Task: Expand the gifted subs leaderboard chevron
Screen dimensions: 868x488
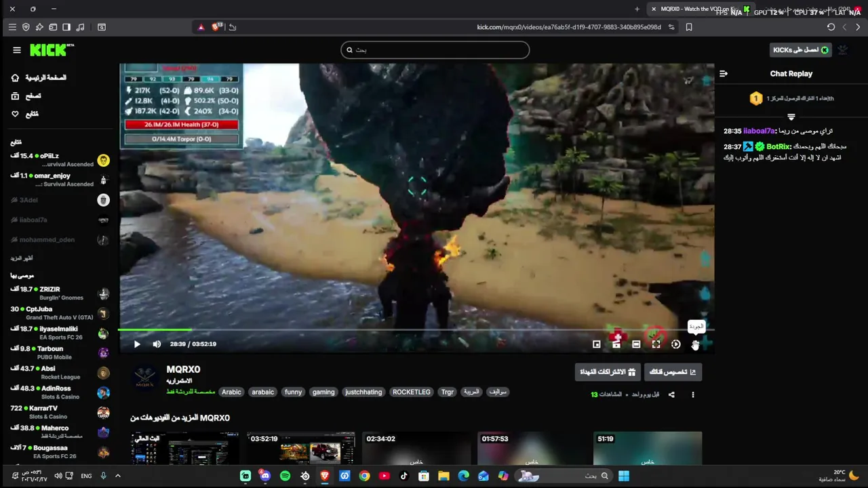Action: point(791,117)
